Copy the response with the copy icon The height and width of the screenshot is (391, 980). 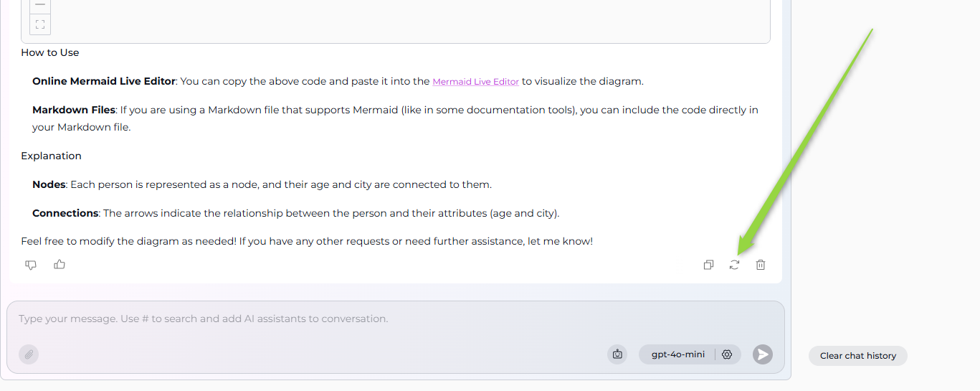tap(708, 265)
